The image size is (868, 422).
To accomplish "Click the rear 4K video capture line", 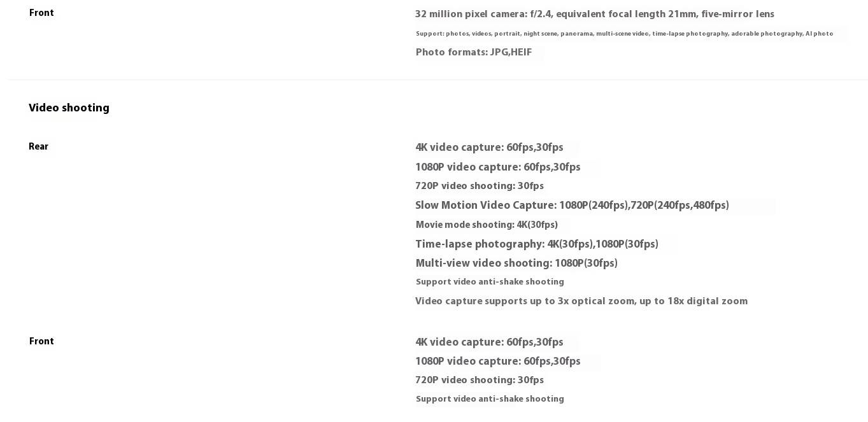I will click(x=489, y=148).
